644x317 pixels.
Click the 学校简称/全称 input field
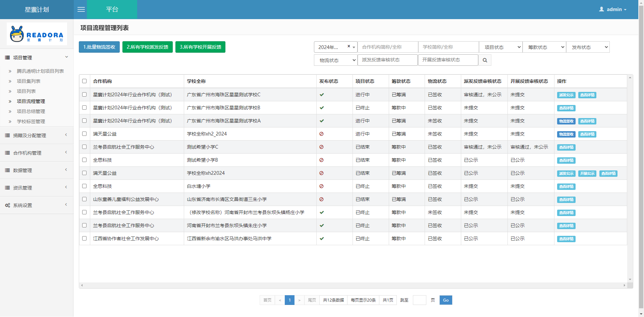click(x=448, y=47)
